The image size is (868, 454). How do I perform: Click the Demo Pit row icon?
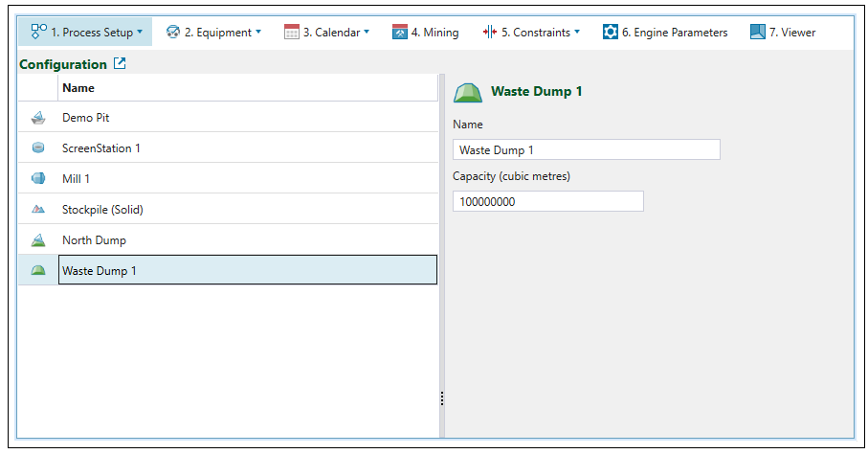click(38, 118)
